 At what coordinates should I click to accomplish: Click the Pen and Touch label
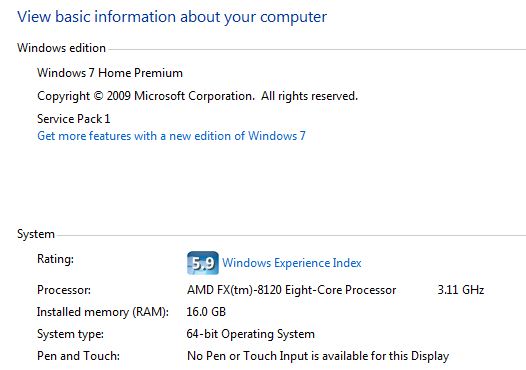[78, 356]
